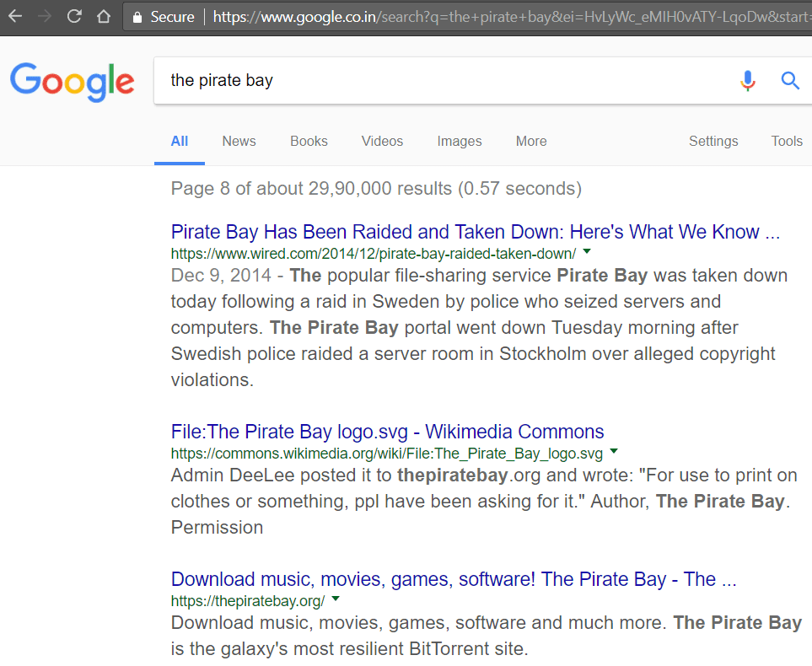Expand dropdown arrow beside thepiratebay.org URL
This screenshot has height=666, width=812.
click(x=336, y=599)
